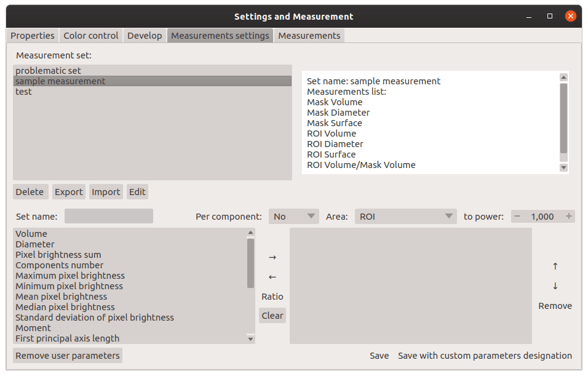Image resolution: width=588 pixels, height=376 pixels.
Task: Move selected item down with down arrow
Action: pyautogui.click(x=555, y=286)
